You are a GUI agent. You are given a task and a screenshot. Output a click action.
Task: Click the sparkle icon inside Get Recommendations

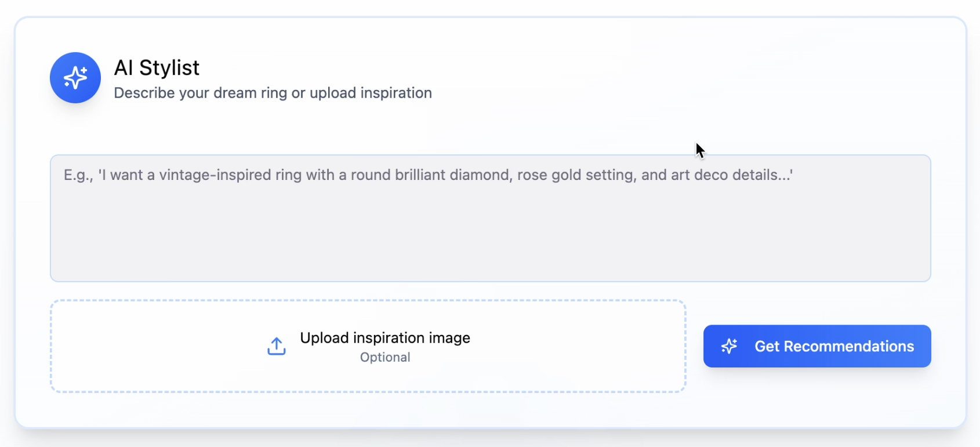click(729, 347)
